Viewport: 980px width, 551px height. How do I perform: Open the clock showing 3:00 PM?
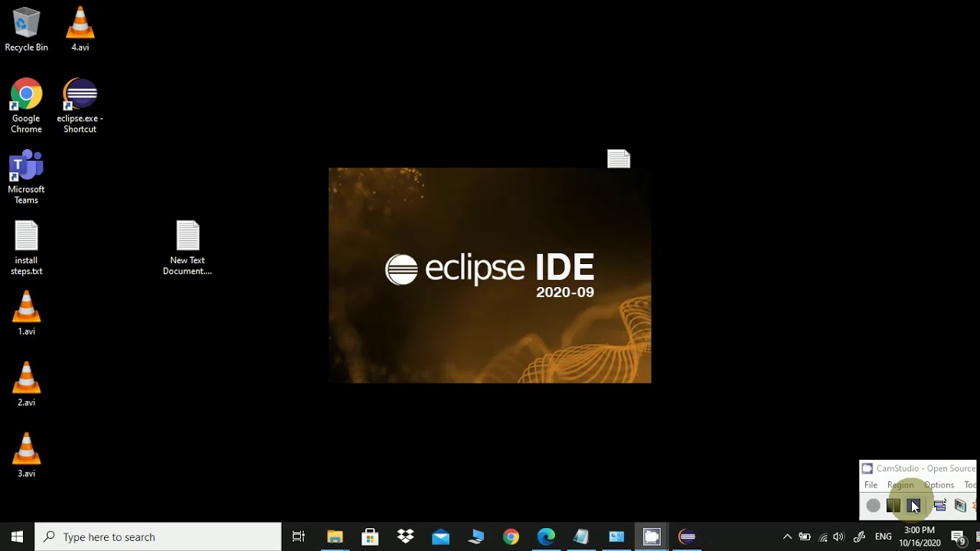pyautogui.click(x=920, y=536)
